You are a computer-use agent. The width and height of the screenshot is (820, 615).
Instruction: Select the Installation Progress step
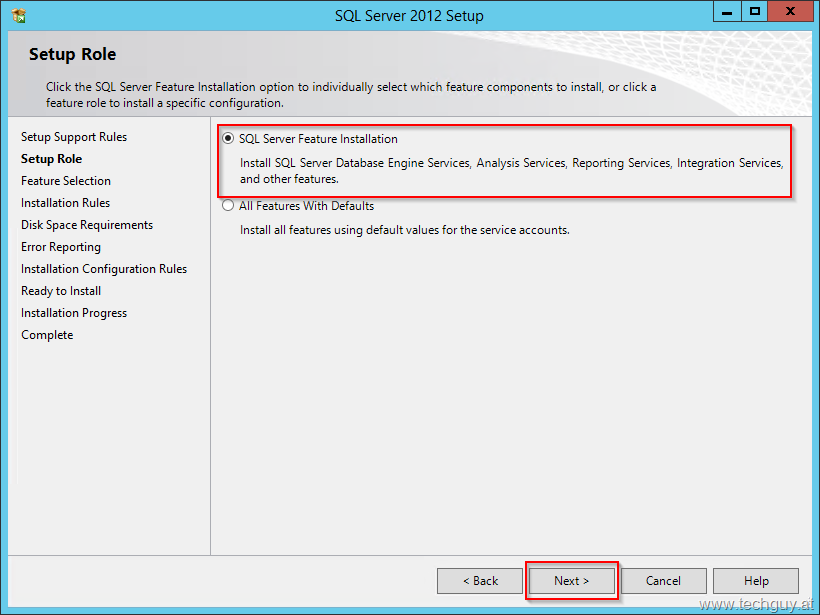click(x=74, y=313)
